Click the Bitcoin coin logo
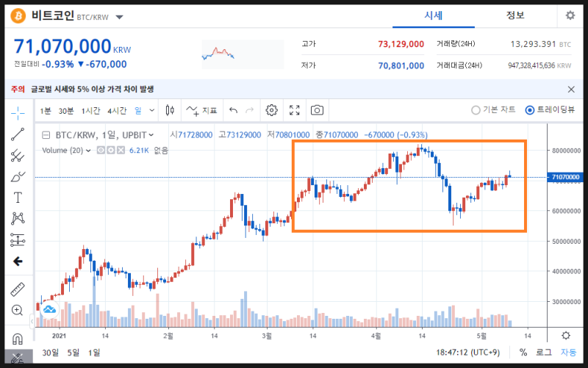This screenshot has height=368, width=588. (x=18, y=15)
